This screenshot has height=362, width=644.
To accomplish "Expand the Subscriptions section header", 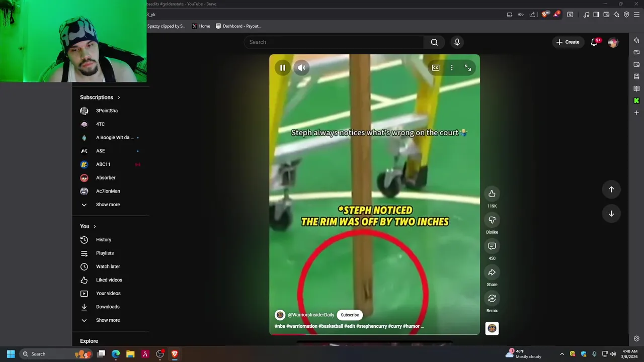I will pyautogui.click(x=100, y=98).
